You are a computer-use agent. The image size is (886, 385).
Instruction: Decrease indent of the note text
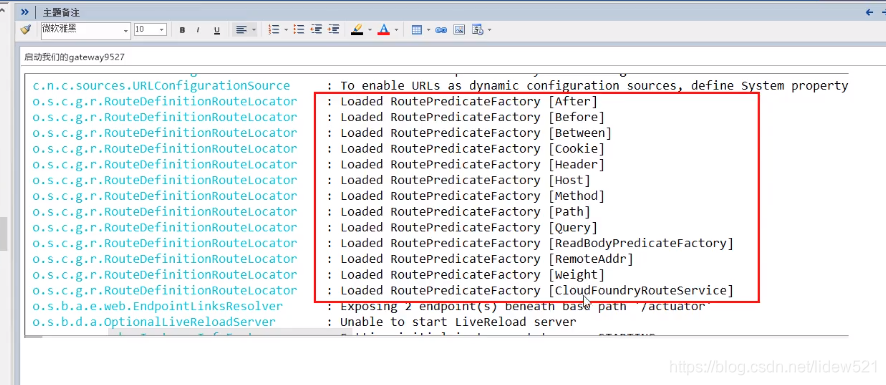(x=316, y=30)
